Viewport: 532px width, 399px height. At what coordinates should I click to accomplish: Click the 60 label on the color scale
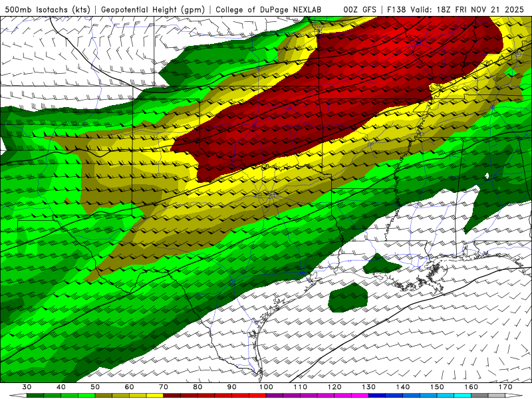pyautogui.click(x=129, y=387)
